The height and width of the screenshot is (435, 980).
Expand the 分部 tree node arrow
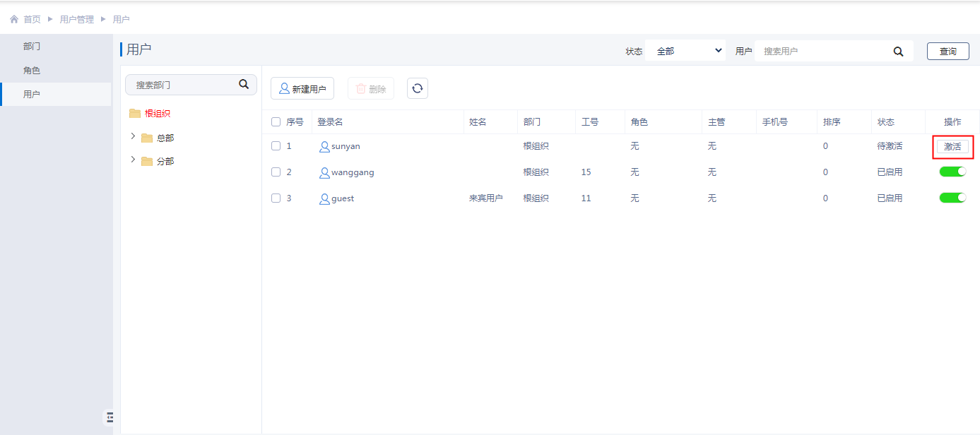pyautogui.click(x=133, y=160)
